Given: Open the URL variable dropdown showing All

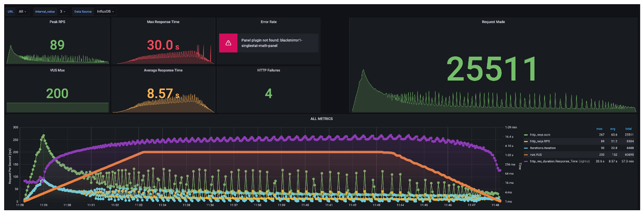Looking at the screenshot, I should coord(23,11).
